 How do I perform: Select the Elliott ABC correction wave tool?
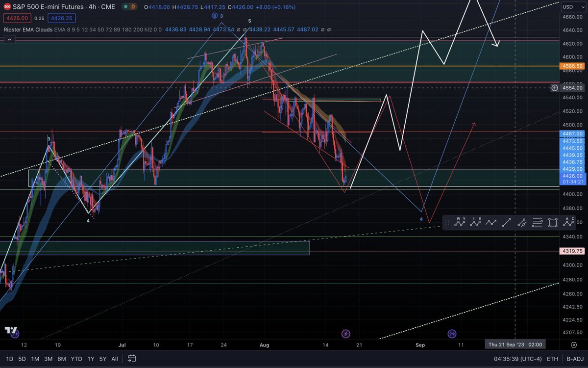[568, 222]
